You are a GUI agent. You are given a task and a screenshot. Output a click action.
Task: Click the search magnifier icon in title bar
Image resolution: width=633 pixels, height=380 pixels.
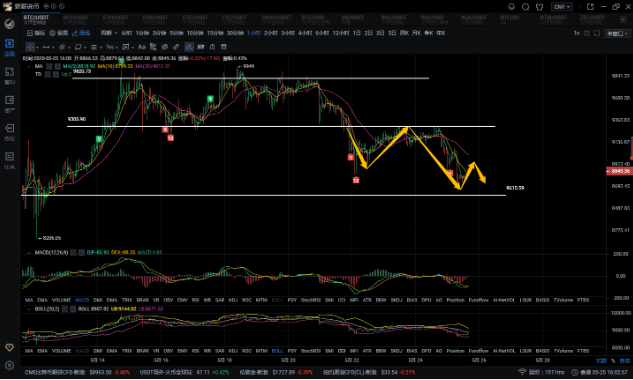[x=525, y=6]
